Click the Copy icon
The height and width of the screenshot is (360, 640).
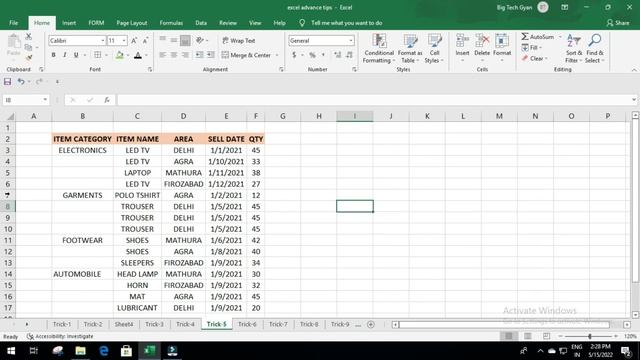(29, 47)
